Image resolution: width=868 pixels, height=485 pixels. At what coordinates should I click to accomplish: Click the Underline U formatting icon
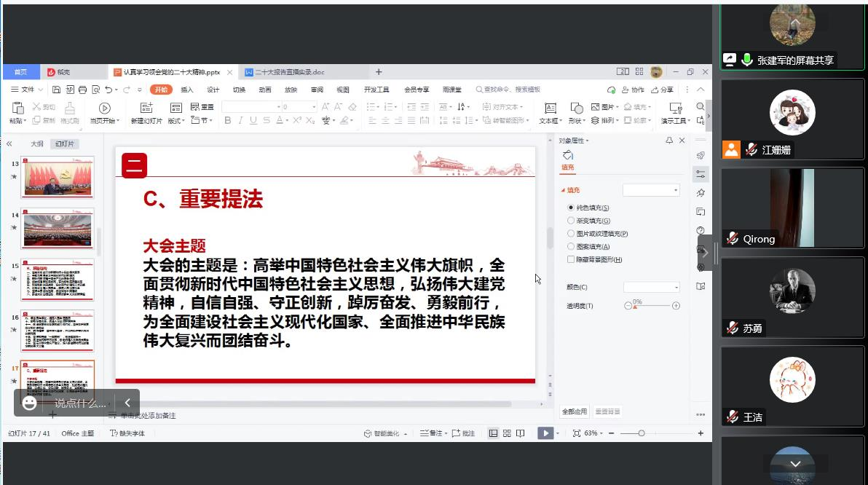tap(253, 120)
